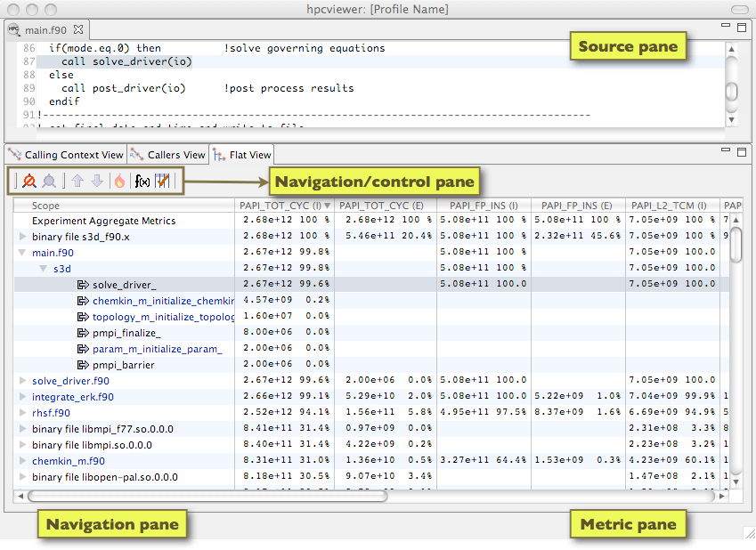
Task: Click the Scope column header
Action: (124, 206)
